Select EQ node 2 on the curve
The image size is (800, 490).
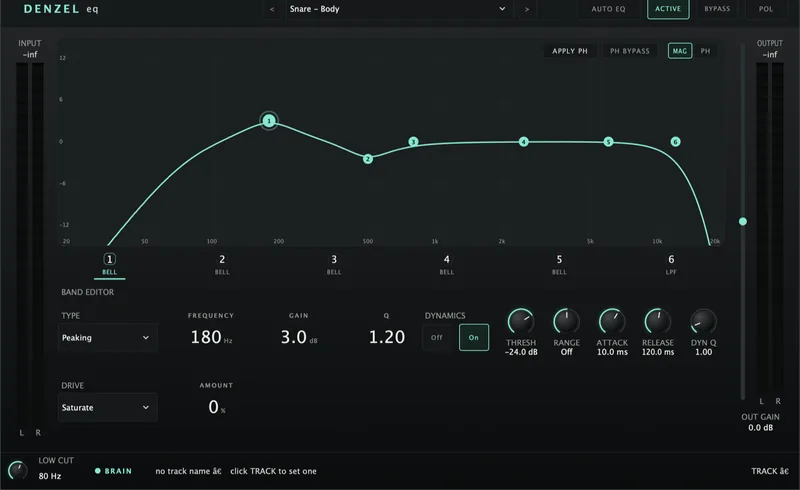[x=367, y=159]
